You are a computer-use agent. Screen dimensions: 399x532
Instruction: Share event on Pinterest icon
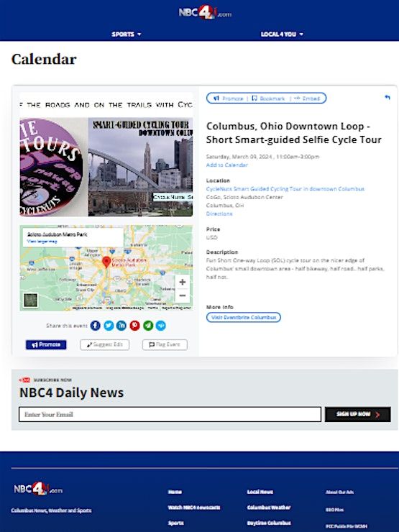click(x=134, y=326)
